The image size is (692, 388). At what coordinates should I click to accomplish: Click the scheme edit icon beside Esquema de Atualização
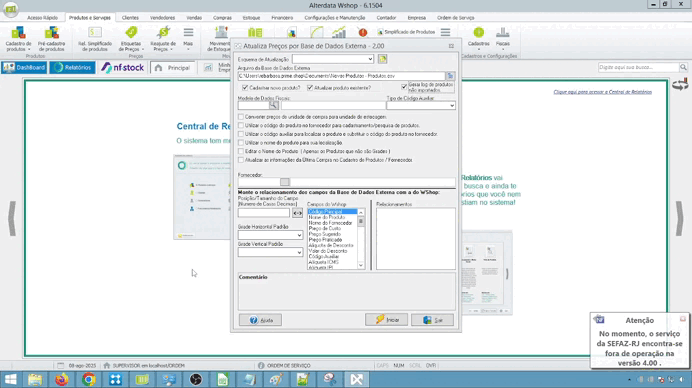click(382, 59)
